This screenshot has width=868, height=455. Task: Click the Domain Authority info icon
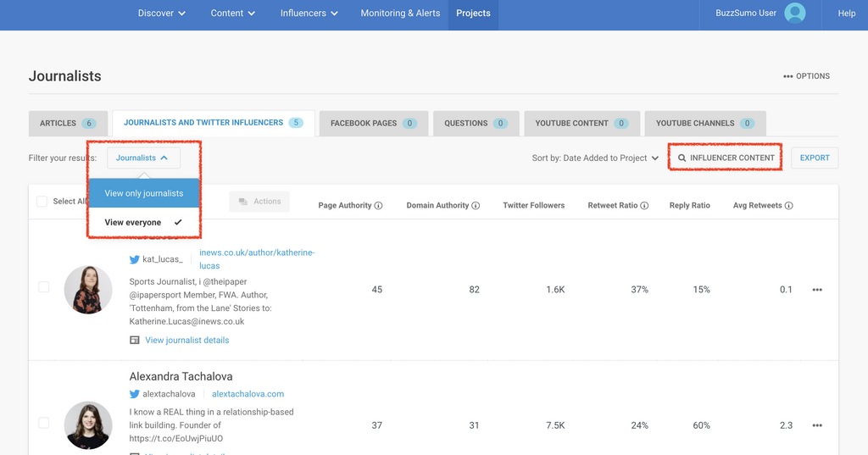tap(476, 206)
